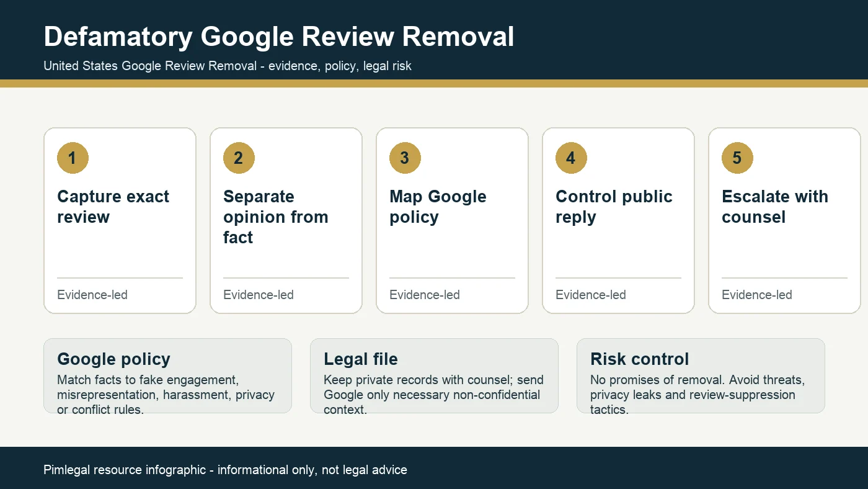Viewport: 868px width, 489px height.
Task: Click the subtitle 'United States Google Review Removal' line
Action: pos(228,66)
